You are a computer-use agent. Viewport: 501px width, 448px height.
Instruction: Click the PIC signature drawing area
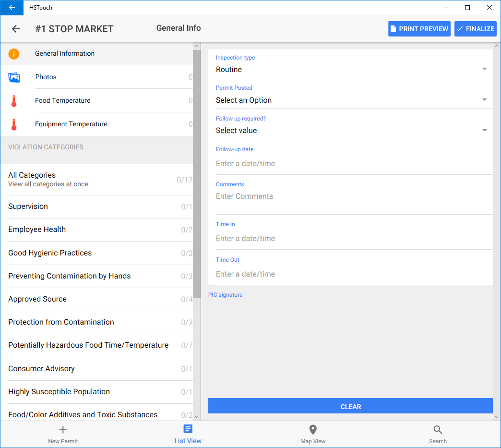tap(350, 349)
